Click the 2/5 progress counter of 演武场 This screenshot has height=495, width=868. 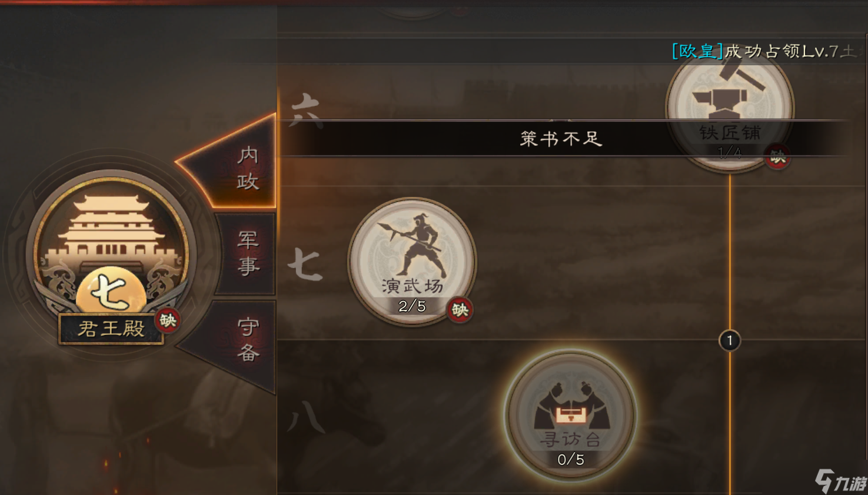point(412,306)
